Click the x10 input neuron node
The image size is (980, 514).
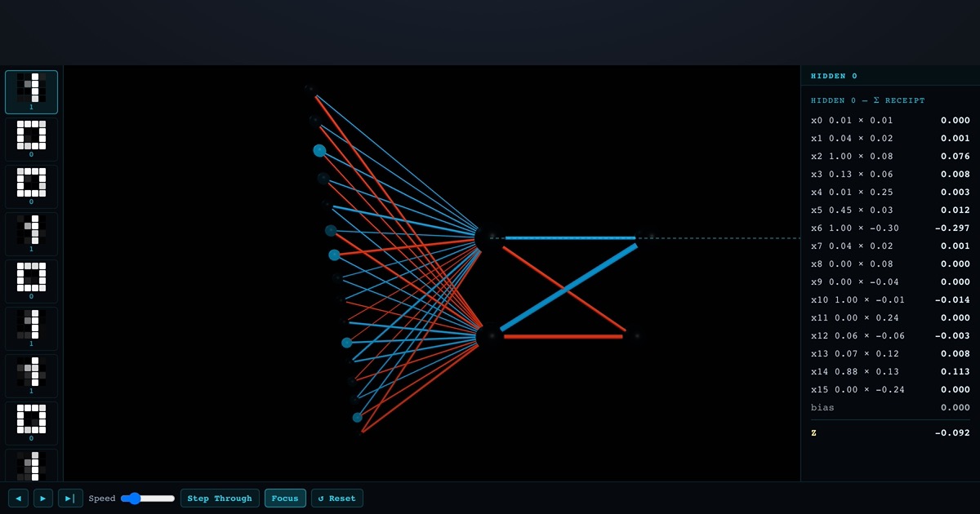coord(347,343)
